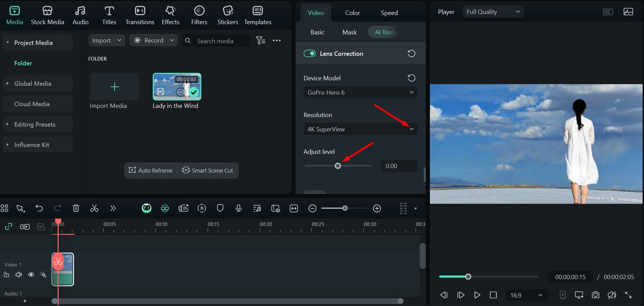The image size is (644, 306).
Task: Open the player grid layout icon
Action: pyautogui.click(x=608, y=12)
